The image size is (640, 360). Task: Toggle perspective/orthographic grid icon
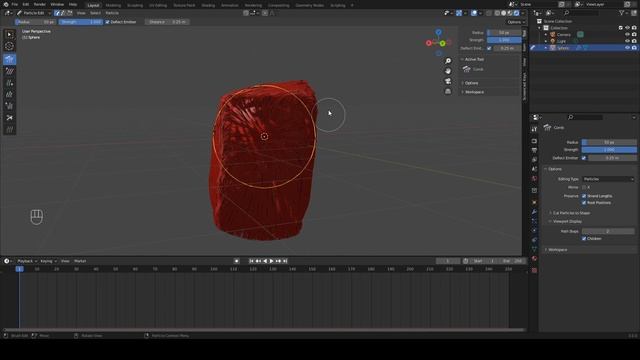pyautogui.click(x=448, y=91)
